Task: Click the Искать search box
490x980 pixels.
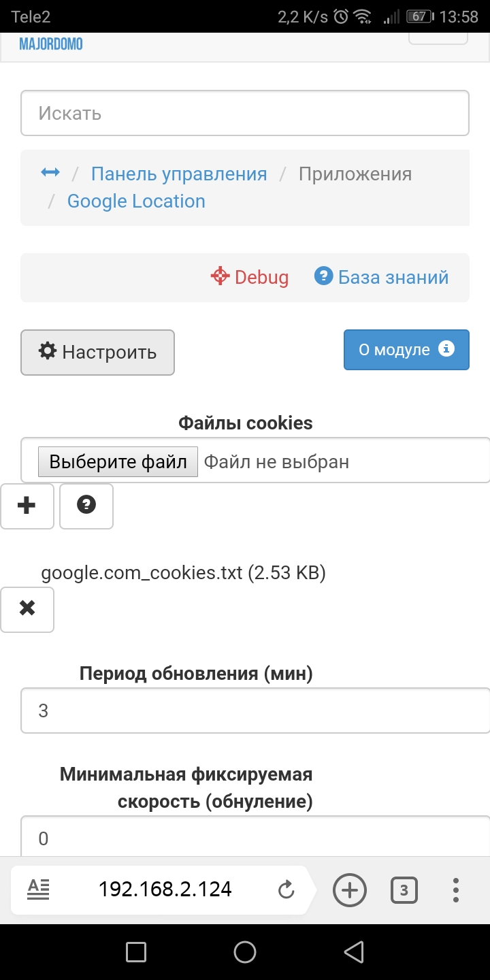Action: tap(245, 112)
